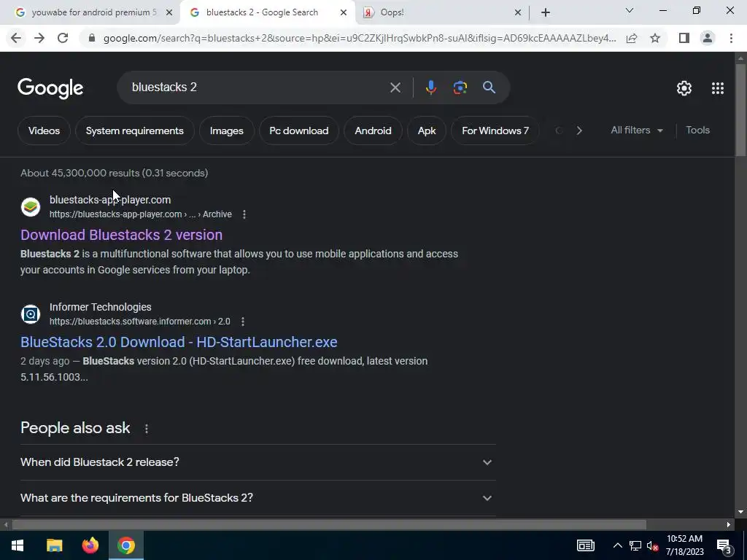Click the padlock site info icon
This screenshot has width=747, height=560.
[x=92, y=38]
